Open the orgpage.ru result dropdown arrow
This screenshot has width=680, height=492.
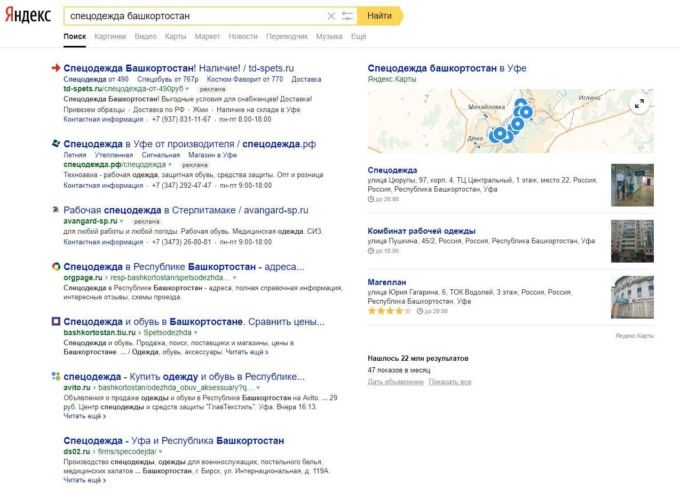[235, 278]
